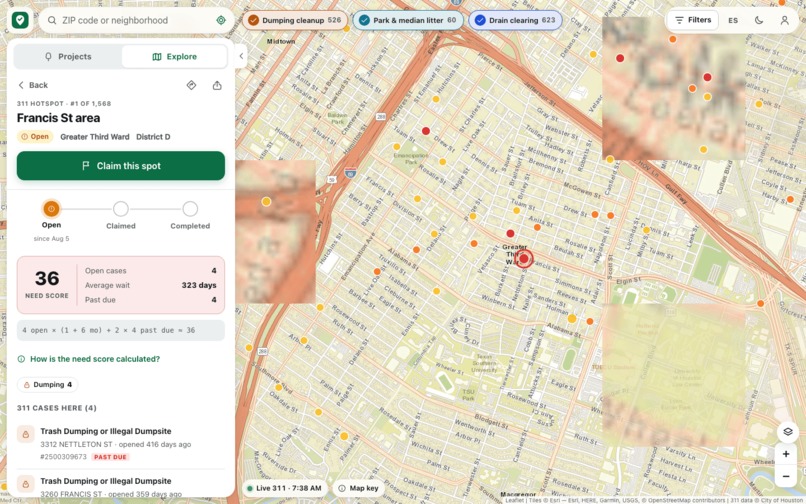Click the Live 311 status pill
806x504 pixels.
284,488
